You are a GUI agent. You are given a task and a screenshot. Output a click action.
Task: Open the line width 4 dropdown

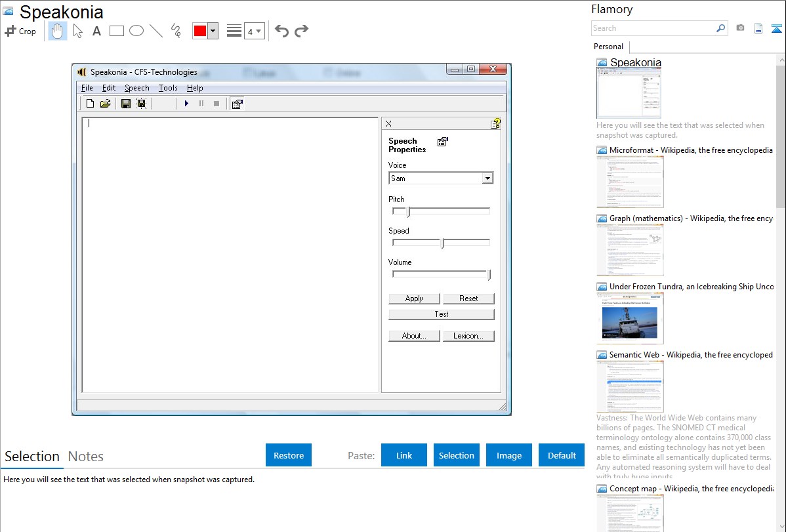[255, 31]
